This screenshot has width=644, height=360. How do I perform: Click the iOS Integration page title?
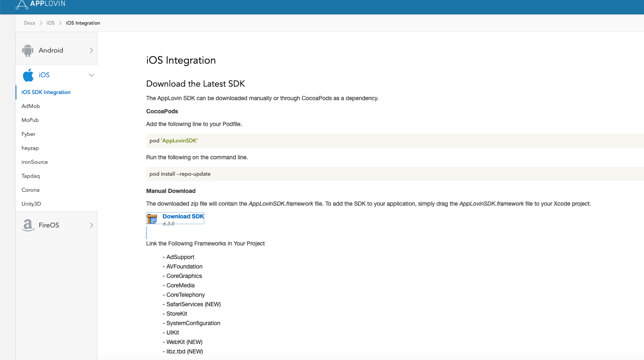point(181,60)
